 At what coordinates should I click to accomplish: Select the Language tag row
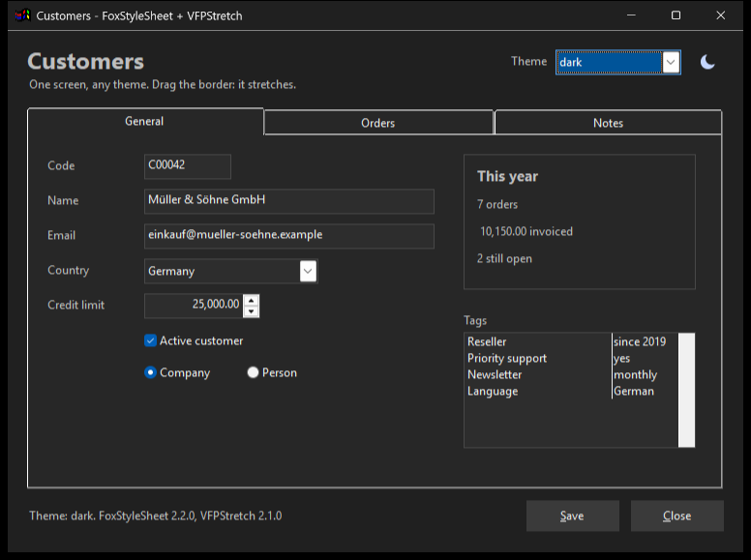point(573,391)
